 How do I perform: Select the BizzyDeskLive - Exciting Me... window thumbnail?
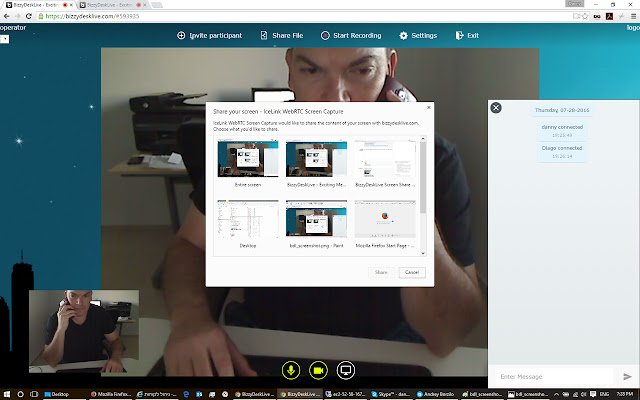[x=316, y=159]
